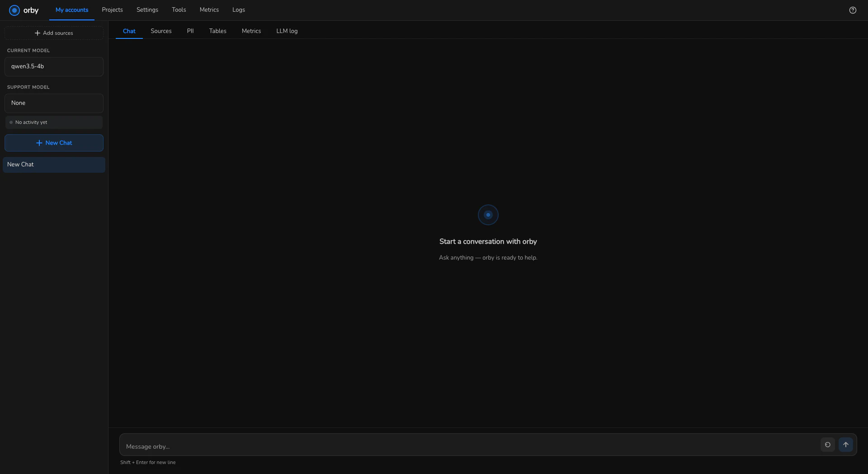Switch to the Sources tab
The height and width of the screenshot is (474, 868).
(161, 31)
